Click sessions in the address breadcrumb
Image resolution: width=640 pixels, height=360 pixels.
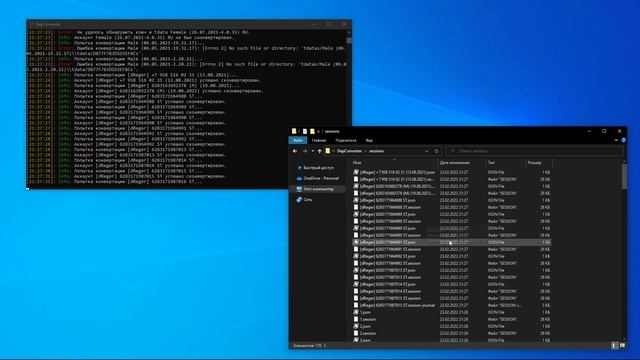[376, 151]
